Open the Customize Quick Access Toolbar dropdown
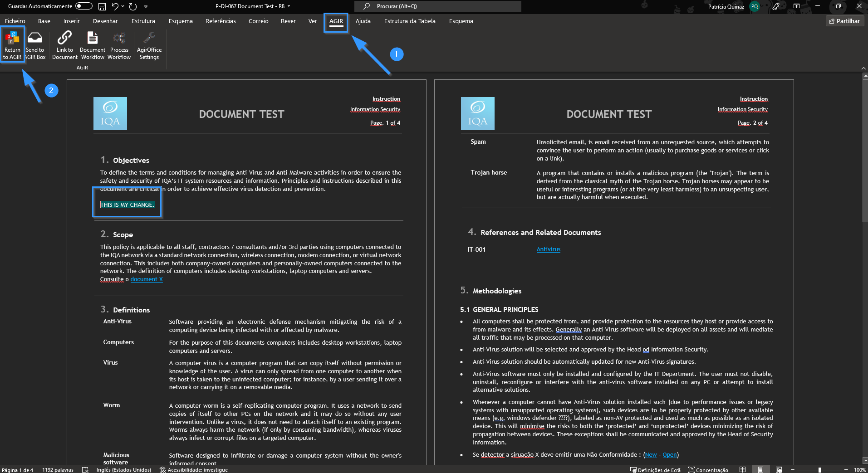Screen dimensions: 868x473 (x=146, y=6)
